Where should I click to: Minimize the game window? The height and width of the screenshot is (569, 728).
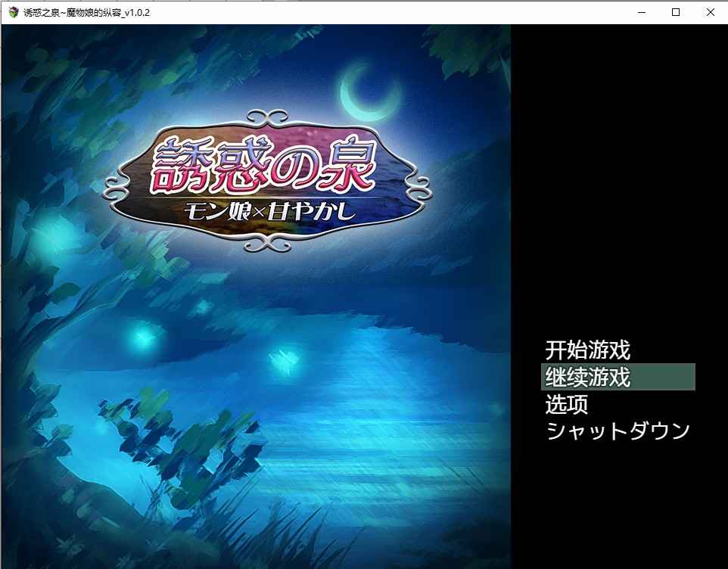point(640,12)
